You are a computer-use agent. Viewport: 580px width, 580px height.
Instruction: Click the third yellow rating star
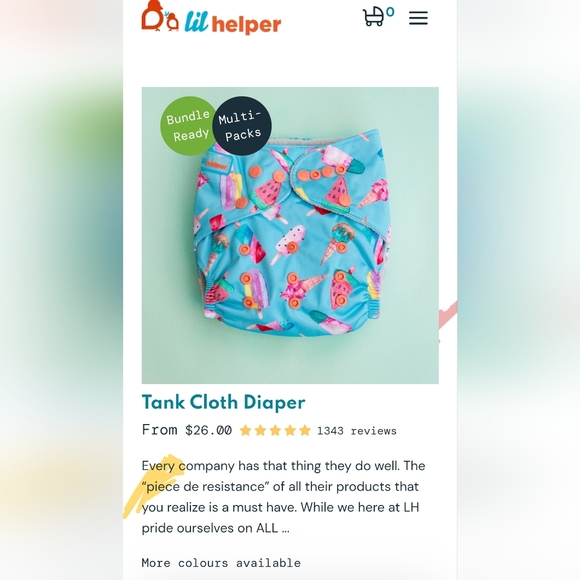pyautogui.click(x=275, y=431)
